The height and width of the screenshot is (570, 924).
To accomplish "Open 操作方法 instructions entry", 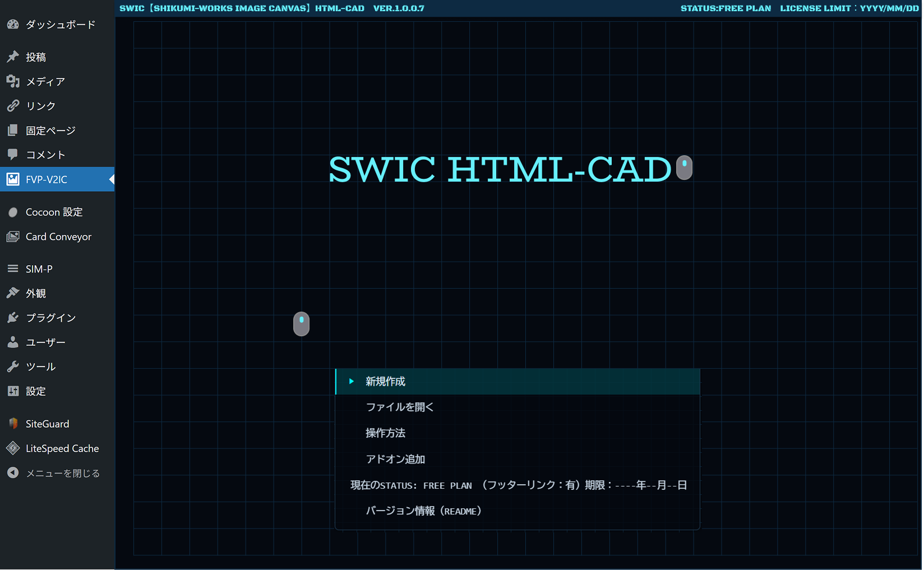I will tap(385, 433).
